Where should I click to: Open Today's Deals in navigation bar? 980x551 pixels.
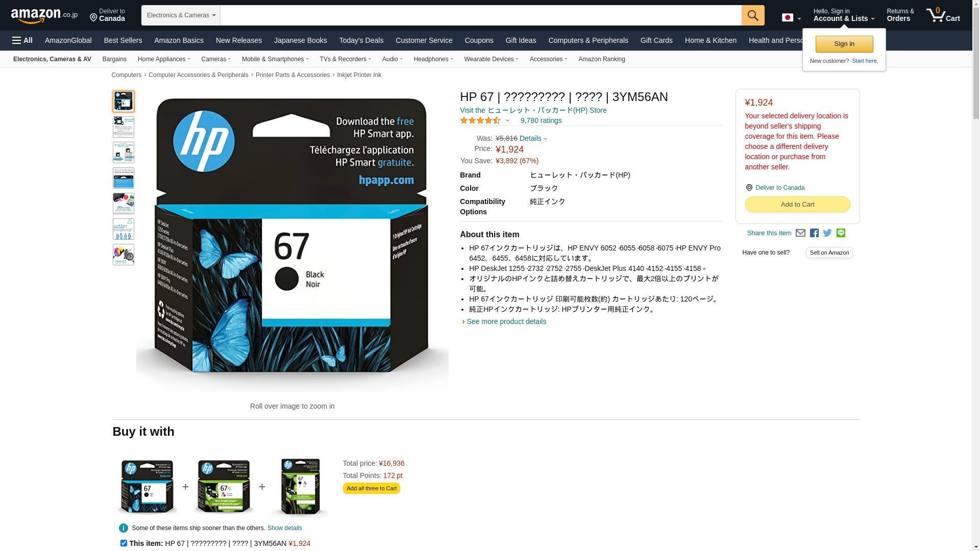(361, 40)
